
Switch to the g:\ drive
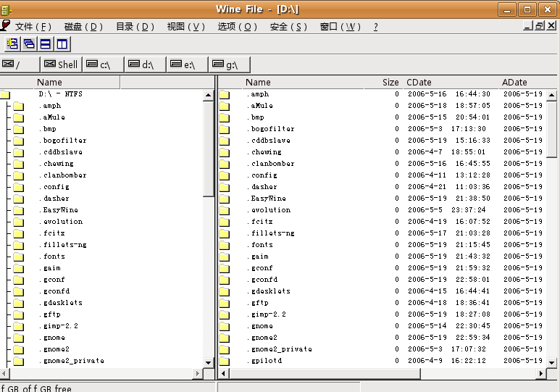pos(230,64)
